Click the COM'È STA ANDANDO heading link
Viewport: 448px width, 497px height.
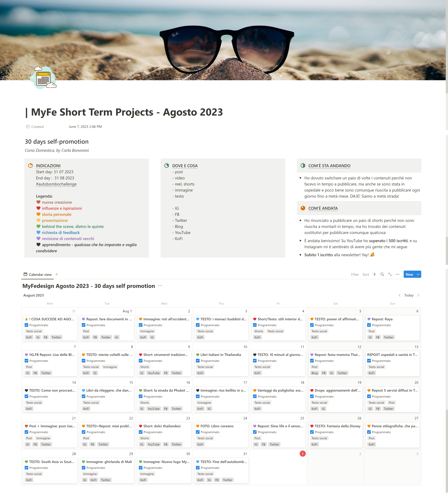coord(329,166)
